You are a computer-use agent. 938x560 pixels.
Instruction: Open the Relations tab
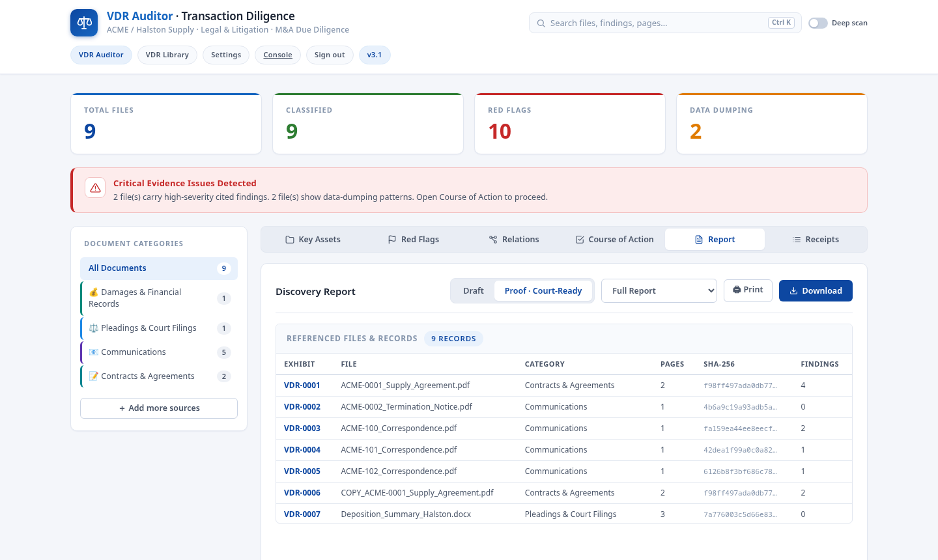(514, 240)
